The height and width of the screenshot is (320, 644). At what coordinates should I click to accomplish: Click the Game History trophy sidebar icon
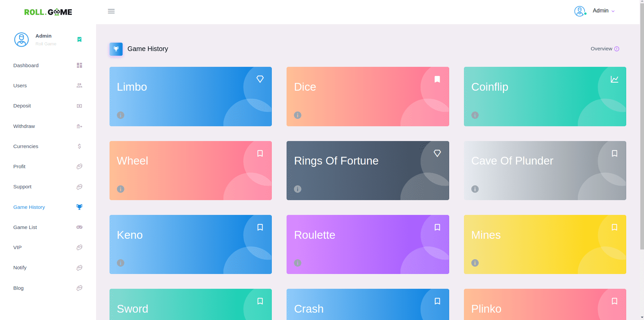pyautogui.click(x=79, y=207)
